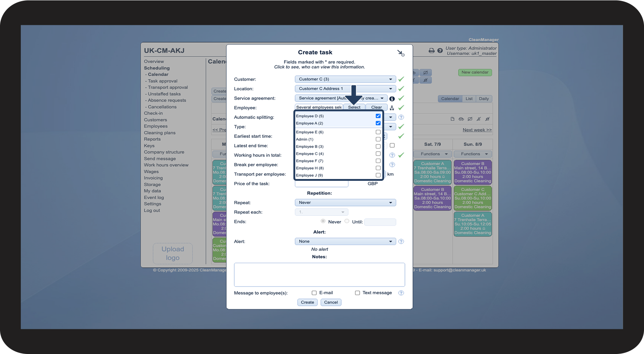Check the Employee H (8) checkbox
The width and height of the screenshot is (644, 354).
378,168
